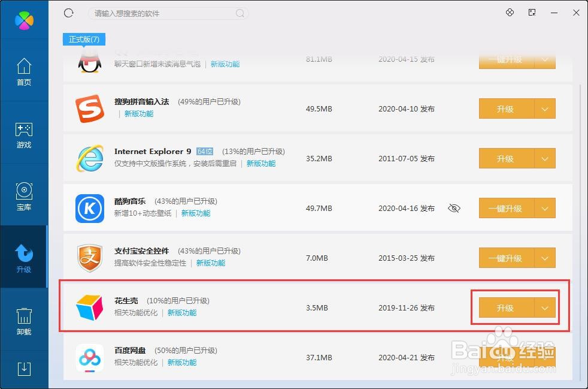Click the 搜狗拼音输入法 name text
The width and height of the screenshot is (588, 389).
(x=142, y=102)
